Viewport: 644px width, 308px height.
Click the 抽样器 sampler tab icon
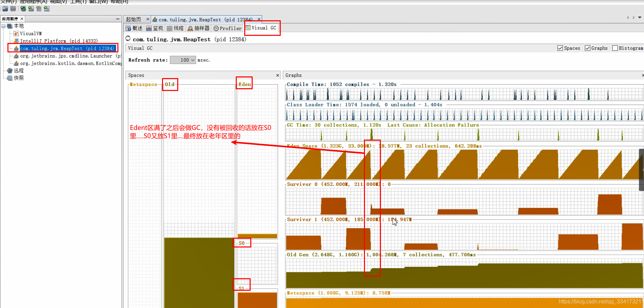point(190,28)
